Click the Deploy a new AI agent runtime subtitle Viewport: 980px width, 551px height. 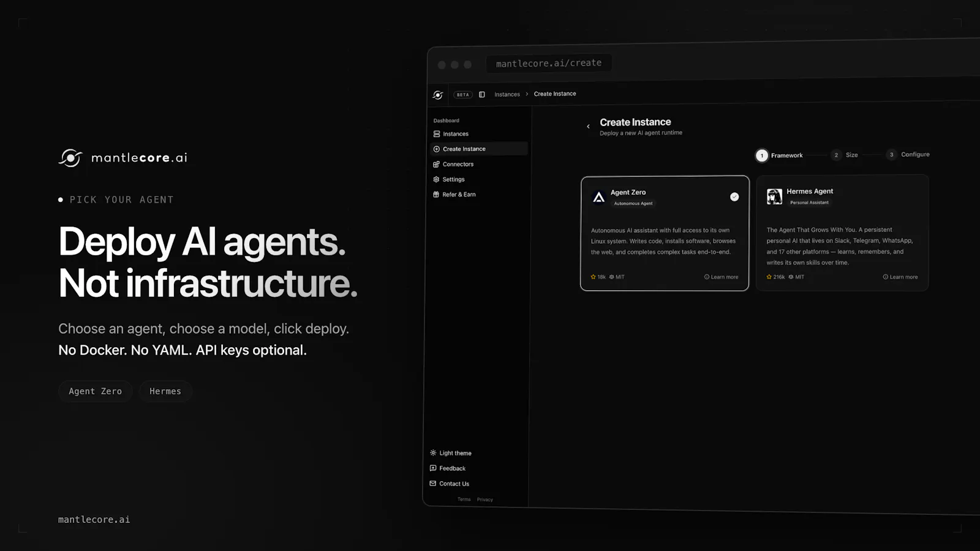[x=641, y=133]
